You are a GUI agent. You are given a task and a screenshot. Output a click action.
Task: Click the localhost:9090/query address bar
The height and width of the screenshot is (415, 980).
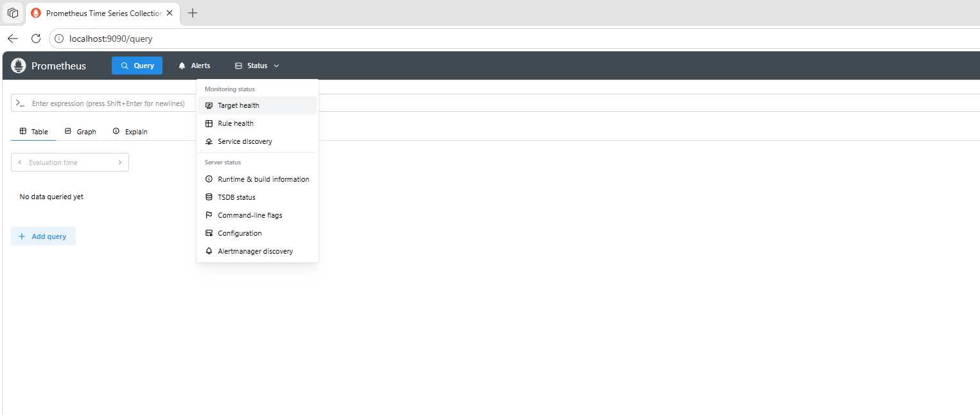coord(514,39)
